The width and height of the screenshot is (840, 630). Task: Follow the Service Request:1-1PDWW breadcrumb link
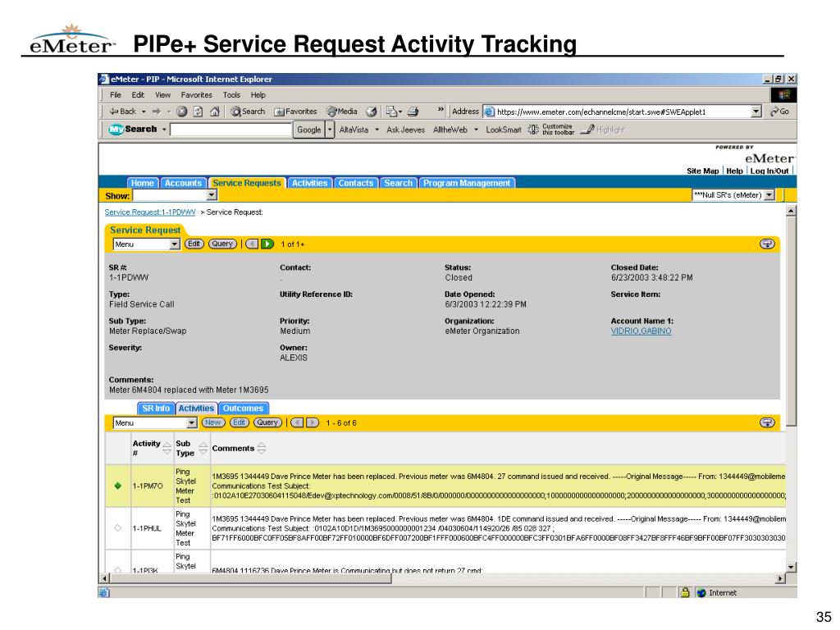pyautogui.click(x=150, y=212)
